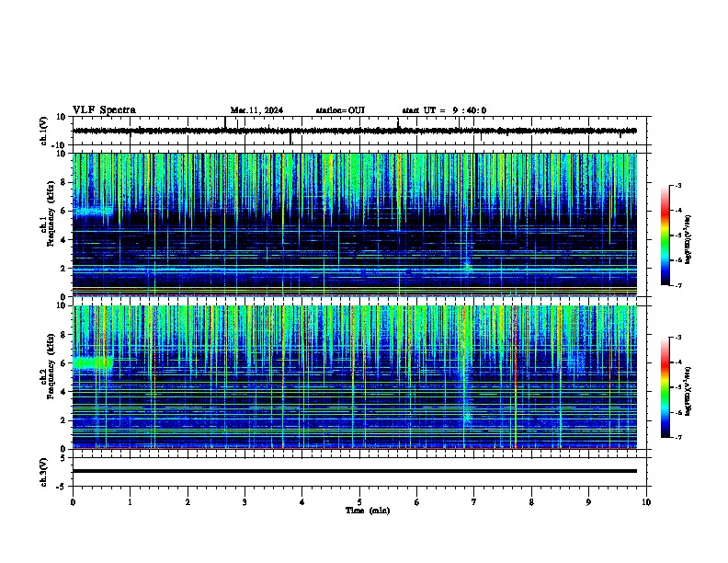Click time axis tick label "2"
The image size is (728, 563).
[x=188, y=502]
